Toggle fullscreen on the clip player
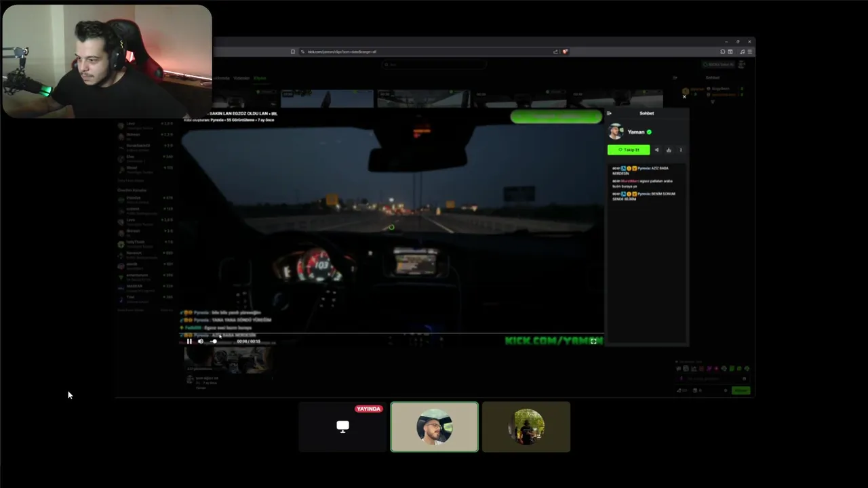 click(593, 341)
